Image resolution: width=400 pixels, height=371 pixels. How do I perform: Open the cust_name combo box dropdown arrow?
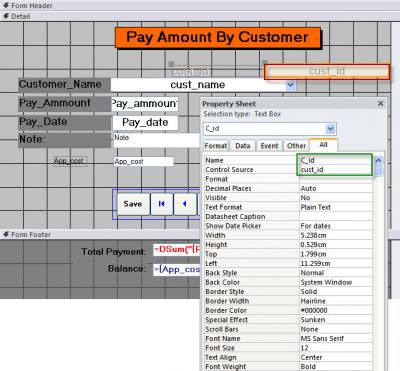click(291, 85)
